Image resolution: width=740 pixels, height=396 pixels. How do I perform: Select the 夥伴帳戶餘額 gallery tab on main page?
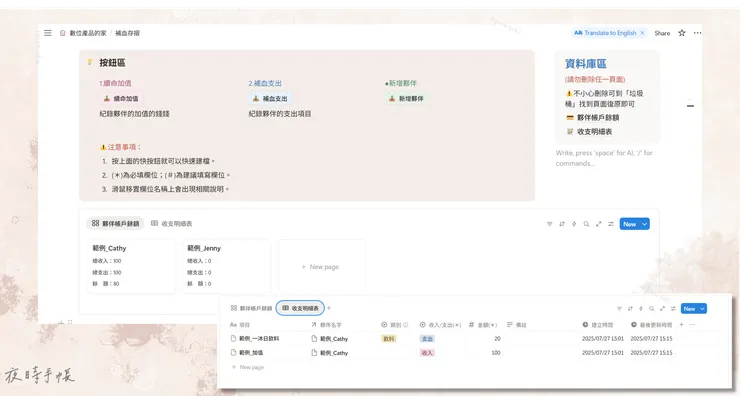coord(116,223)
